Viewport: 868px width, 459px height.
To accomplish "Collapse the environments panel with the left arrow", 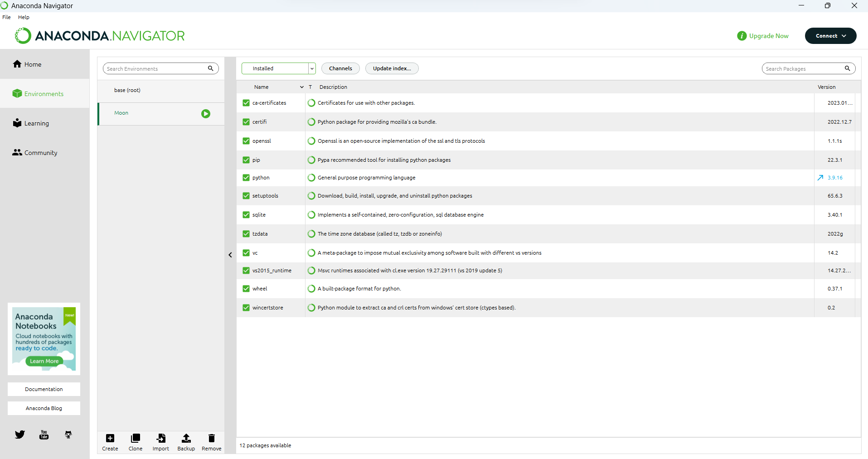I will pyautogui.click(x=230, y=255).
